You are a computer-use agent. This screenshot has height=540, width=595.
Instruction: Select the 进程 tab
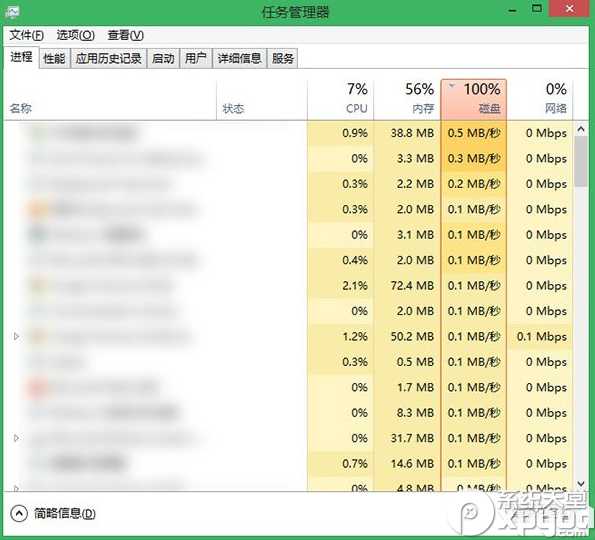[x=21, y=58]
